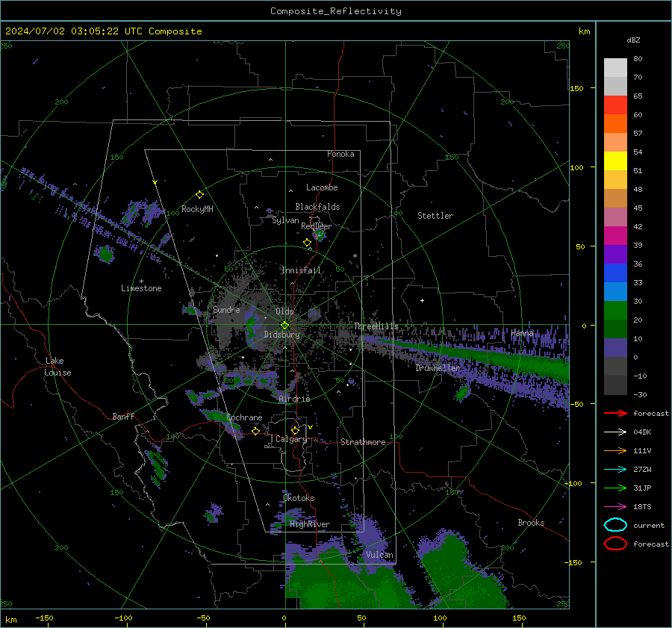
Task: Click the Didsbury city label
Action: (x=282, y=335)
